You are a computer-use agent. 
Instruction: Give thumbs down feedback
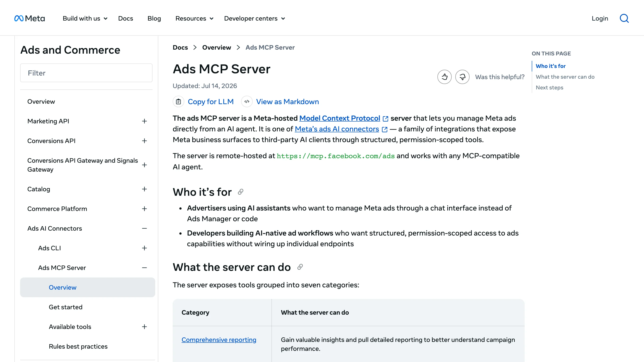tap(462, 77)
